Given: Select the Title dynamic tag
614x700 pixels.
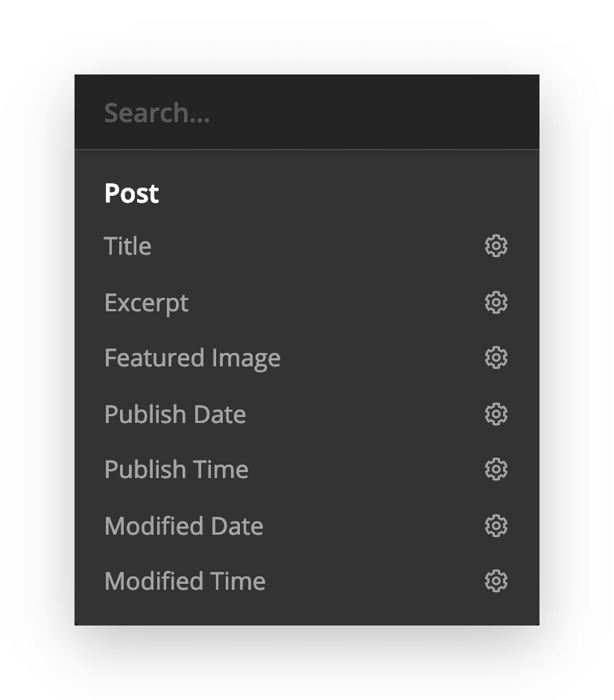Looking at the screenshot, I should pyautogui.click(x=127, y=246).
